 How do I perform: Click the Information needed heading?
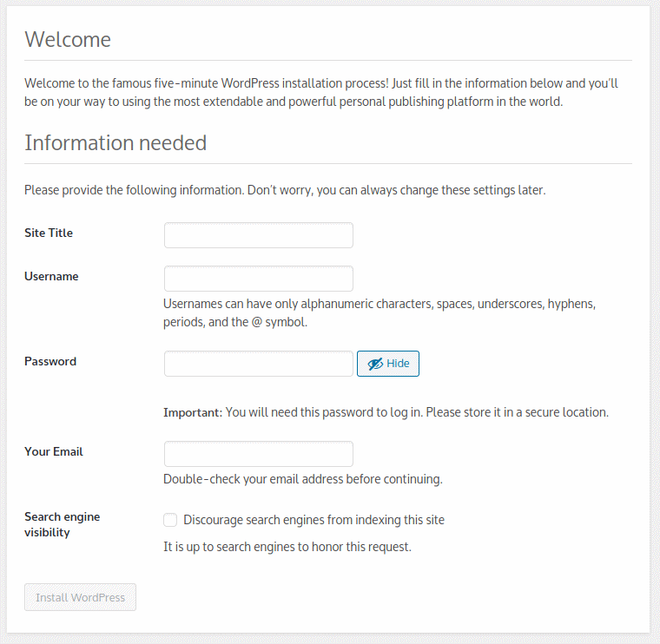point(115,142)
